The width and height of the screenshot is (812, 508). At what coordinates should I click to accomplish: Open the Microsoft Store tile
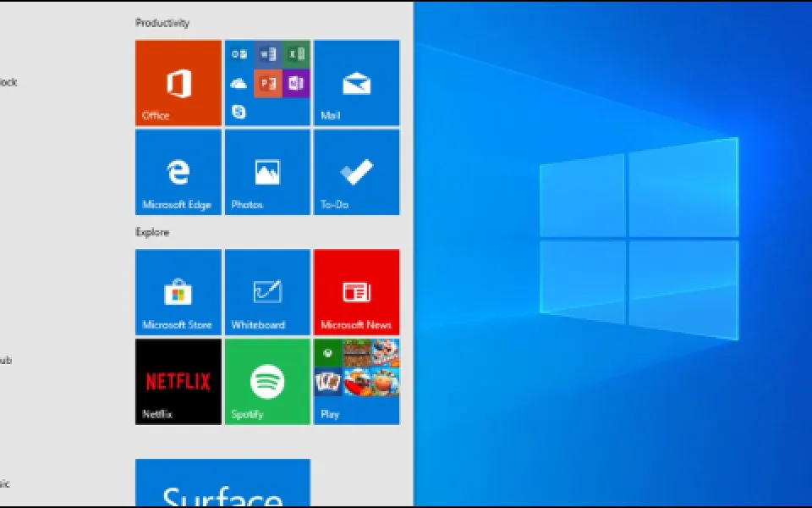(x=178, y=292)
